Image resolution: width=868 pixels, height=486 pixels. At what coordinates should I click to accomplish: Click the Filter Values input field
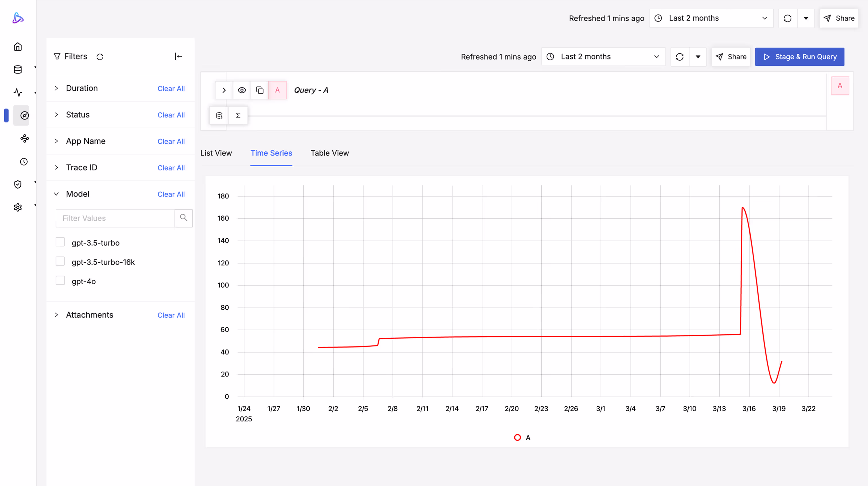(x=115, y=218)
